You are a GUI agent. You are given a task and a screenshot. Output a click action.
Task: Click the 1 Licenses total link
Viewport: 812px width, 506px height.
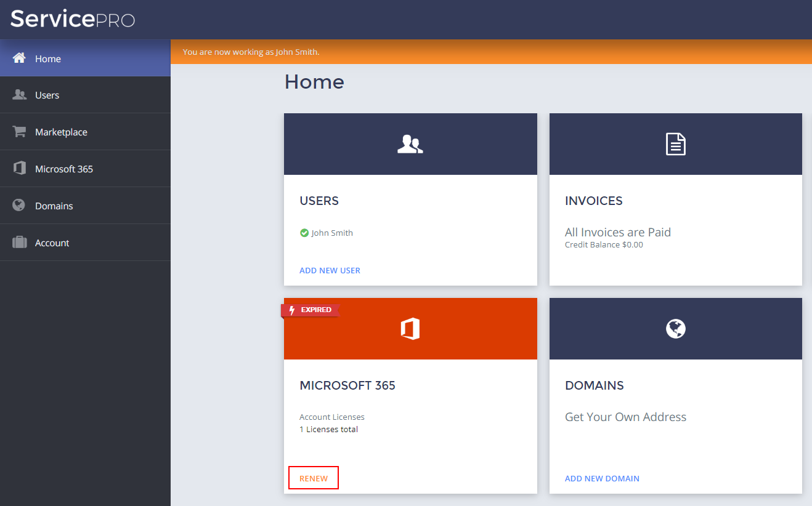pos(329,429)
